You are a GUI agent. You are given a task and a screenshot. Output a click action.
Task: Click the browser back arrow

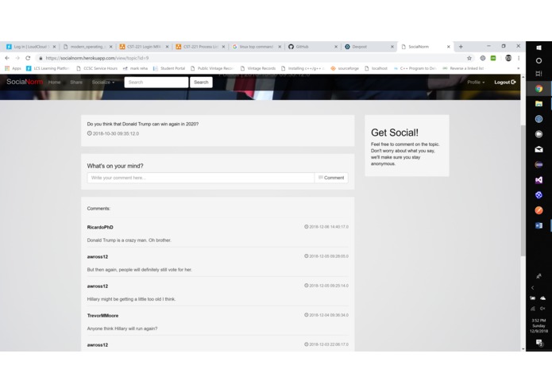7,58
